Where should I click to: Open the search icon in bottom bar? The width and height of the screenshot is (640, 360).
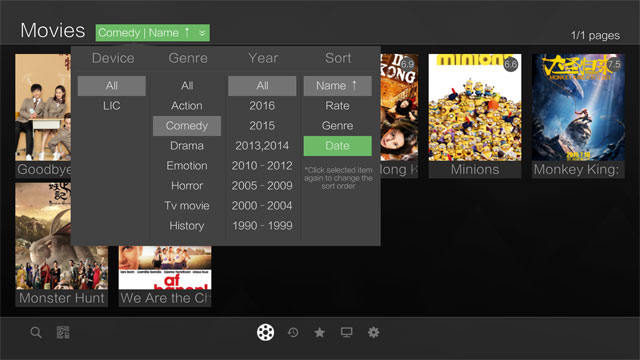pos(36,333)
